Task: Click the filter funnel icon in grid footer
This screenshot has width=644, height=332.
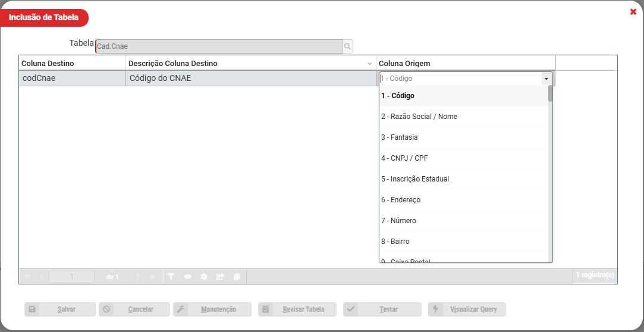Action: [171, 277]
